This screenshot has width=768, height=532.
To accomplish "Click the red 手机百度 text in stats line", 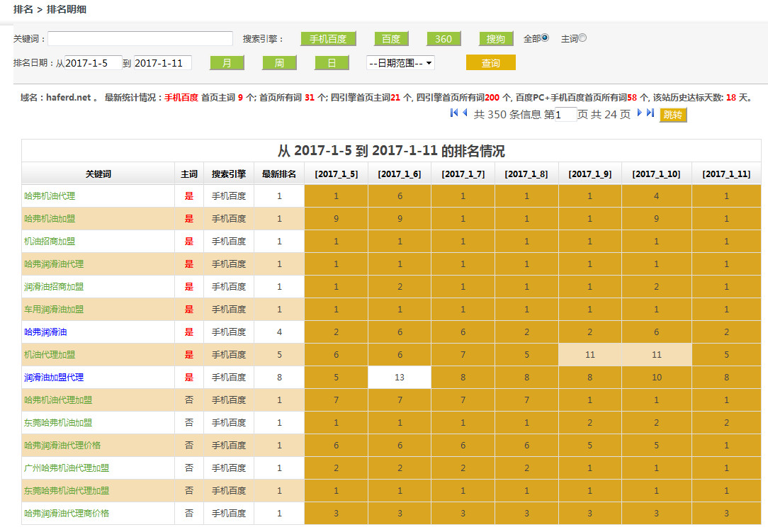I will [x=181, y=98].
